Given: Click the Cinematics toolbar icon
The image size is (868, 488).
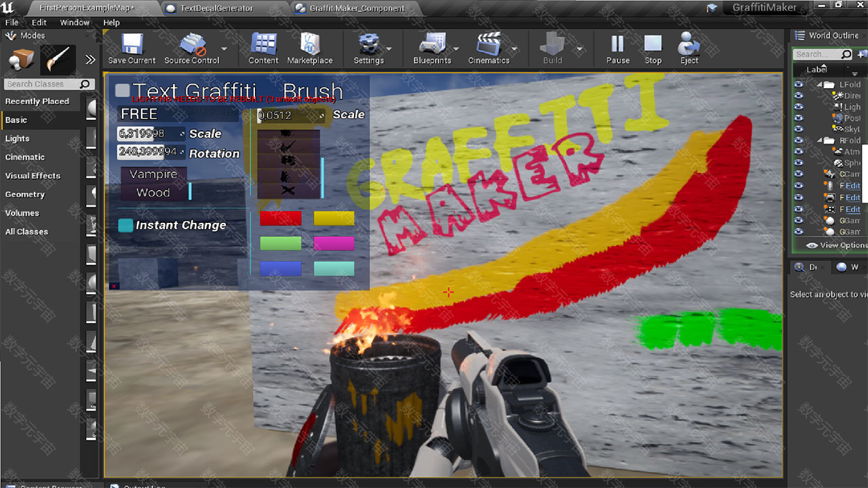Looking at the screenshot, I should [x=489, y=45].
